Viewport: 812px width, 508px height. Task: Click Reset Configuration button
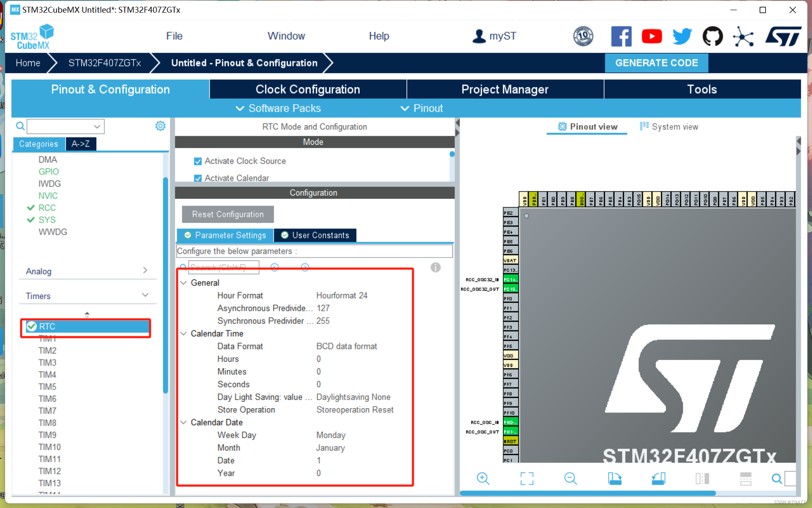click(228, 214)
